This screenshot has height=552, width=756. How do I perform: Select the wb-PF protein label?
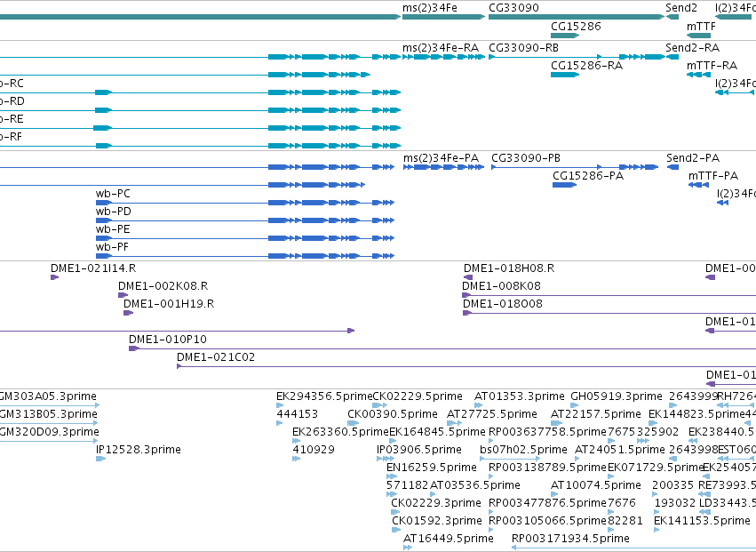(112, 247)
